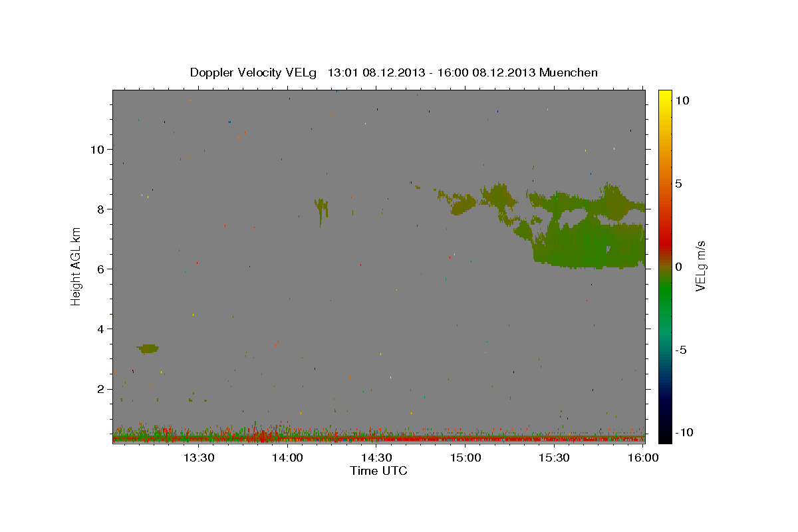The image size is (798, 532).
Task: Click the '15:00' time tick label
Action: click(x=465, y=458)
